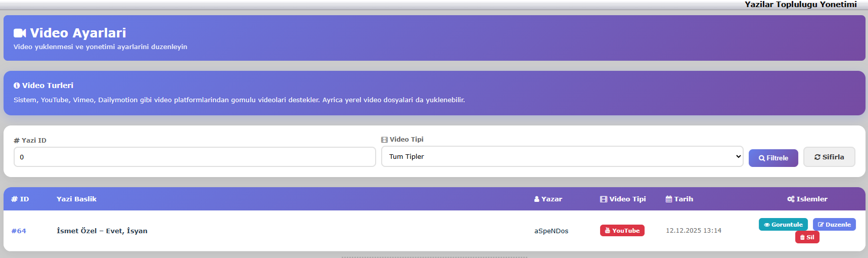Edit video #64 with the Duzenle button

pyautogui.click(x=834, y=225)
